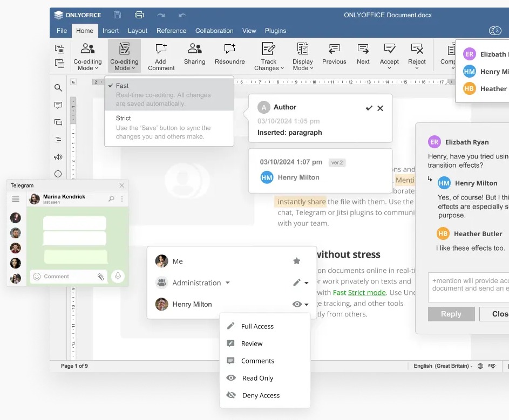Click the Page 1 of 9 indicator
The width and height of the screenshot is (509, 420).
[x=74, y=366]
